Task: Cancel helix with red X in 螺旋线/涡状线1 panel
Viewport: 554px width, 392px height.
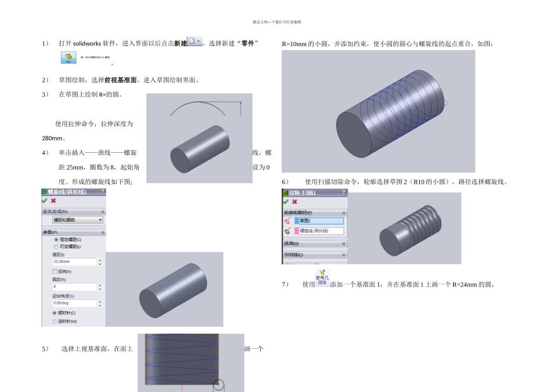Action: pos(53,201)
